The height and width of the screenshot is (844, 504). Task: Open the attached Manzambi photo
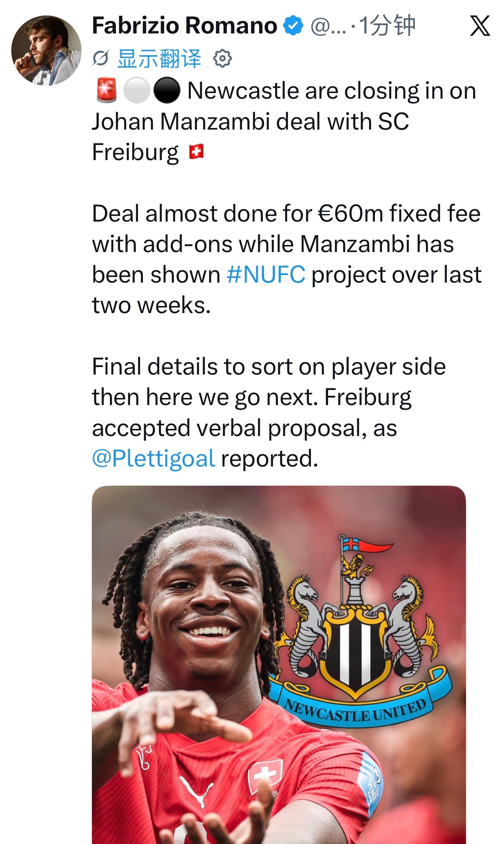[x=279, y=665]
